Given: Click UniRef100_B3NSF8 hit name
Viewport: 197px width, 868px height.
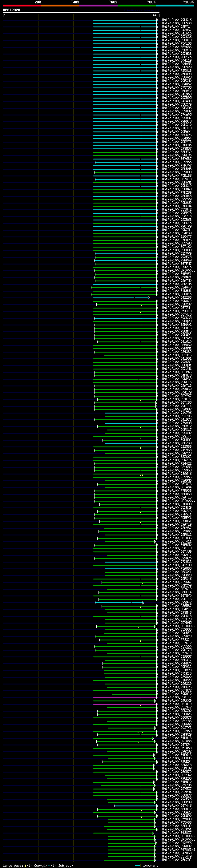Looking at the screenshot, I should pos(177,765).
